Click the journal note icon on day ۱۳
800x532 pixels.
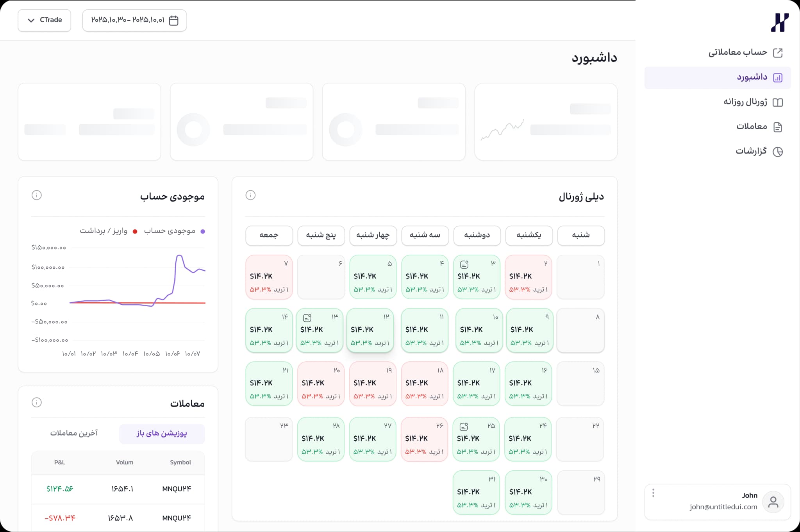(x=307, y=318)
